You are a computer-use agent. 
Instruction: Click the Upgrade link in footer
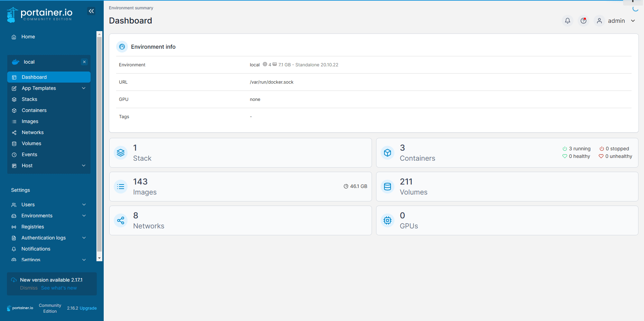[x=88, y=308]
